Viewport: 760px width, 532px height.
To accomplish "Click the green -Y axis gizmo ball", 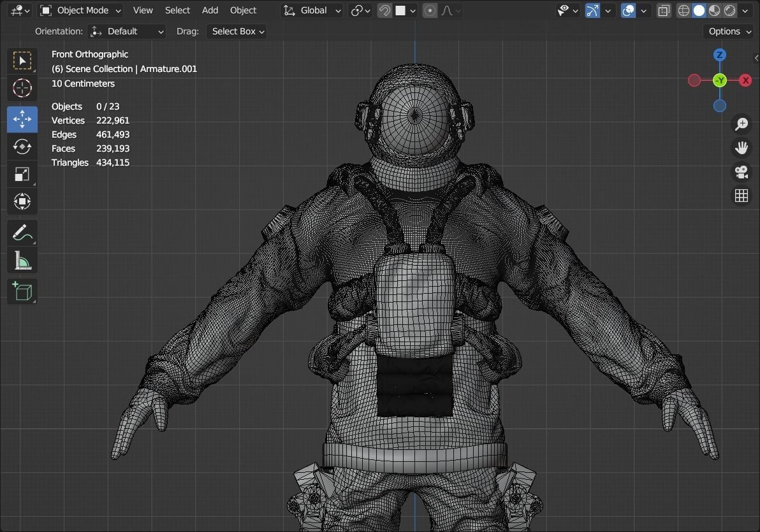I will [x=720, y=80].
